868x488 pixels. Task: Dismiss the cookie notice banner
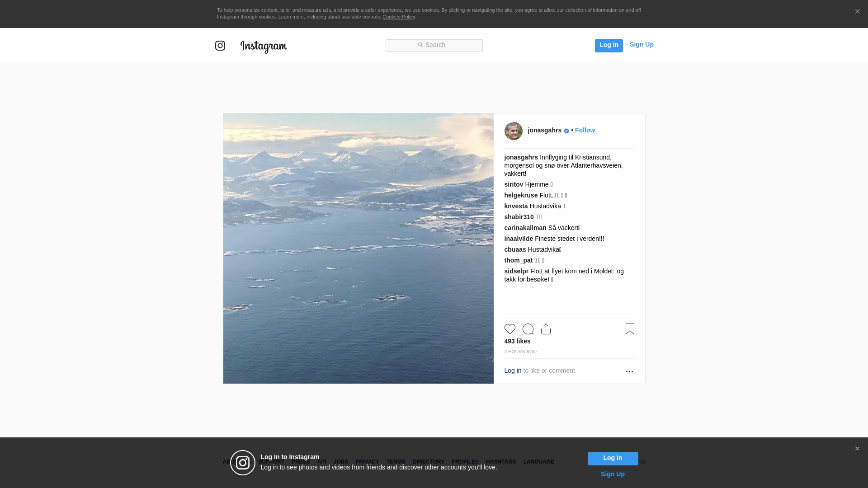coord(857,12)
